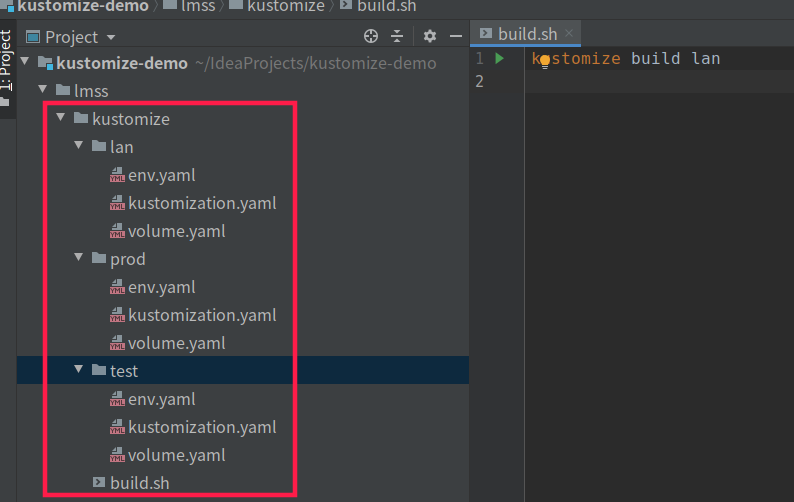Open volume.yaml under lan
This screenshot has width=794, height=502.
[x=176, y=231]
